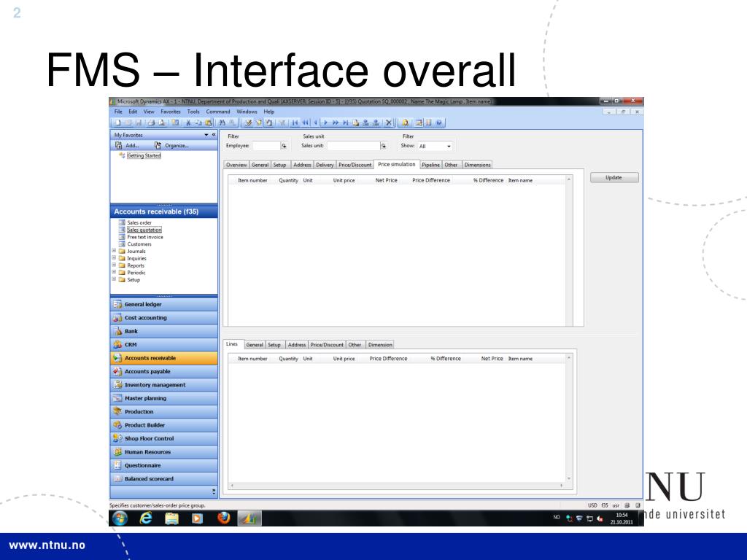Screen dimensions: 747x560
Task: Expand the Journals folder
Action: coord(114,251)
